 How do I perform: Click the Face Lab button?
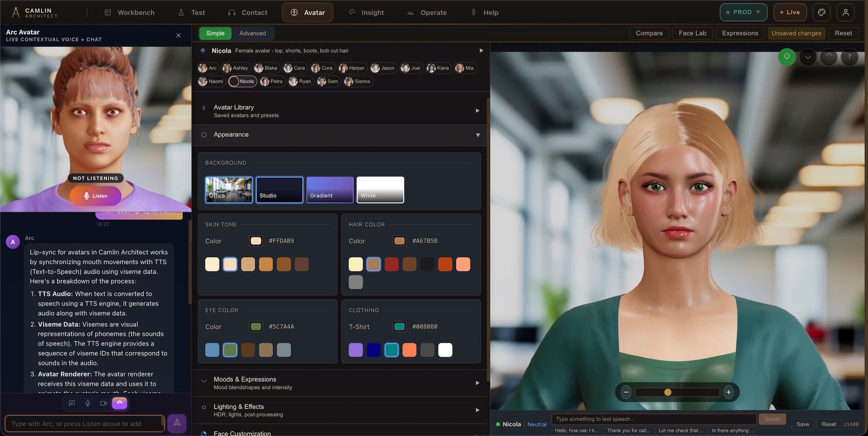pos(692,33)
